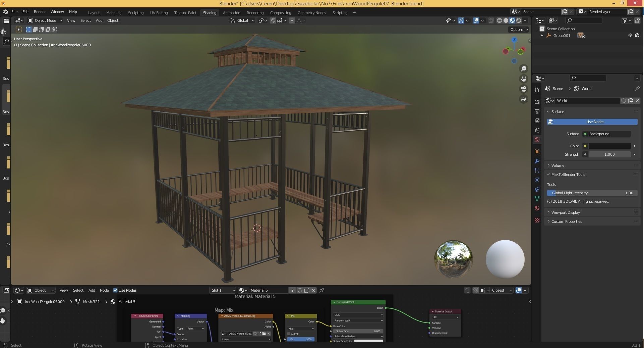The width and height of the screenshot is (644, 348).
Task: Open the View Layer properties tab icon
Action: pos(537,120)
